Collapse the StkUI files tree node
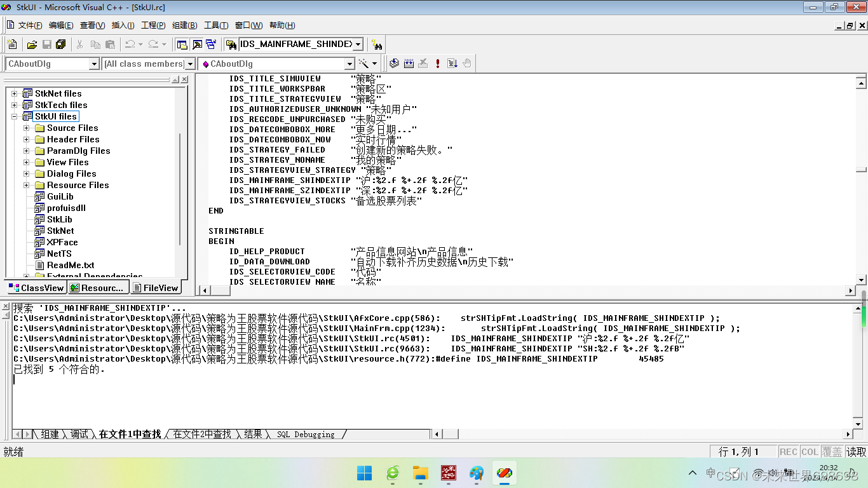The height and width of the screenshot is (488, 868). (x=15, y=116)
